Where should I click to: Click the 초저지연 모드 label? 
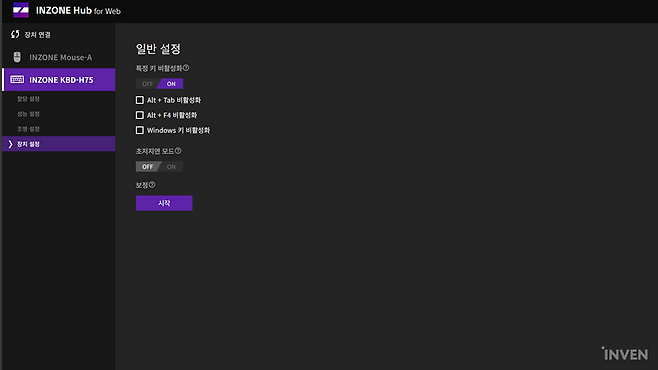(x=155, y=151)
